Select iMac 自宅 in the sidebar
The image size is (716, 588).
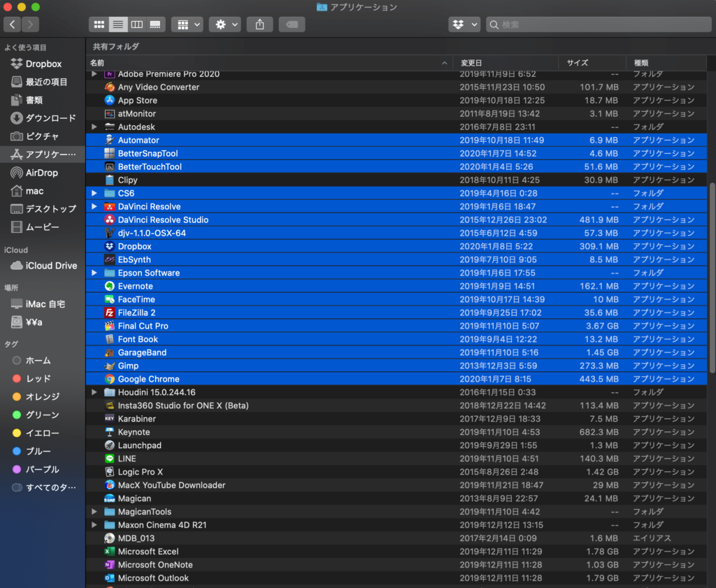point(43,304)
